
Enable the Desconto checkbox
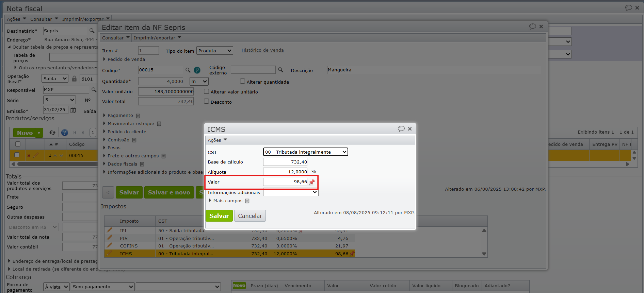click(206, 101)
